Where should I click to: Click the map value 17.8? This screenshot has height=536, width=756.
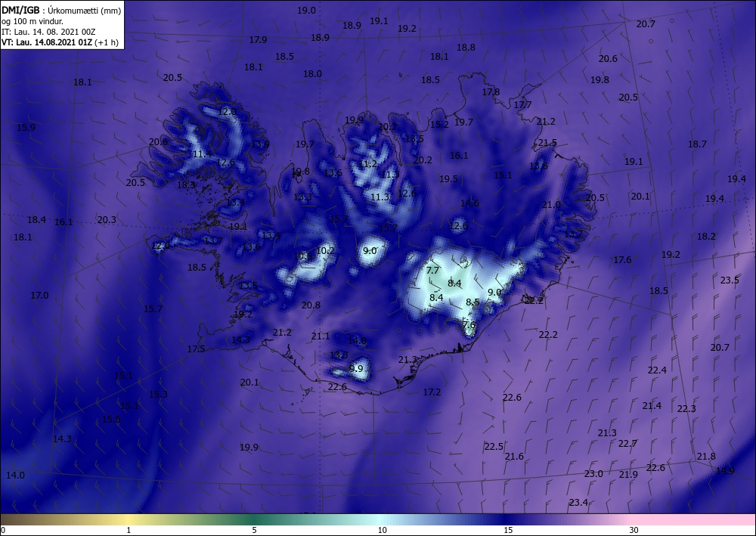[491, 91]
